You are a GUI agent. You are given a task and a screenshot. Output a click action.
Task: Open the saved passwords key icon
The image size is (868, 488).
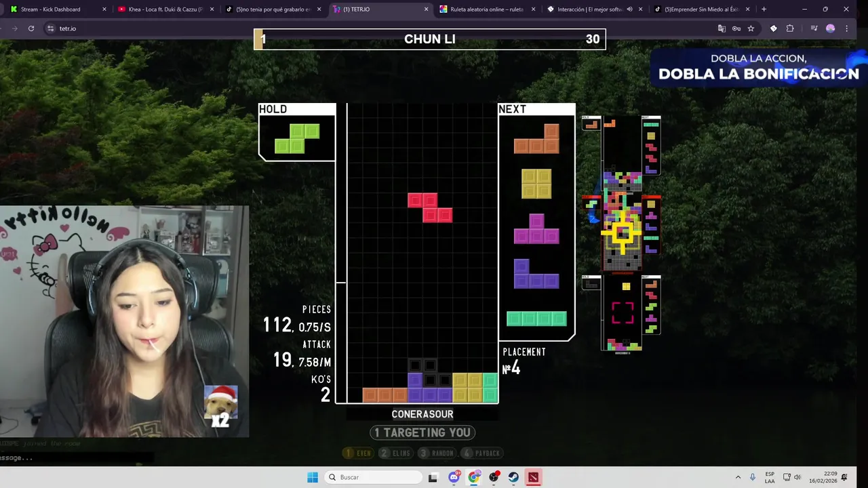(x=736, y=28)
